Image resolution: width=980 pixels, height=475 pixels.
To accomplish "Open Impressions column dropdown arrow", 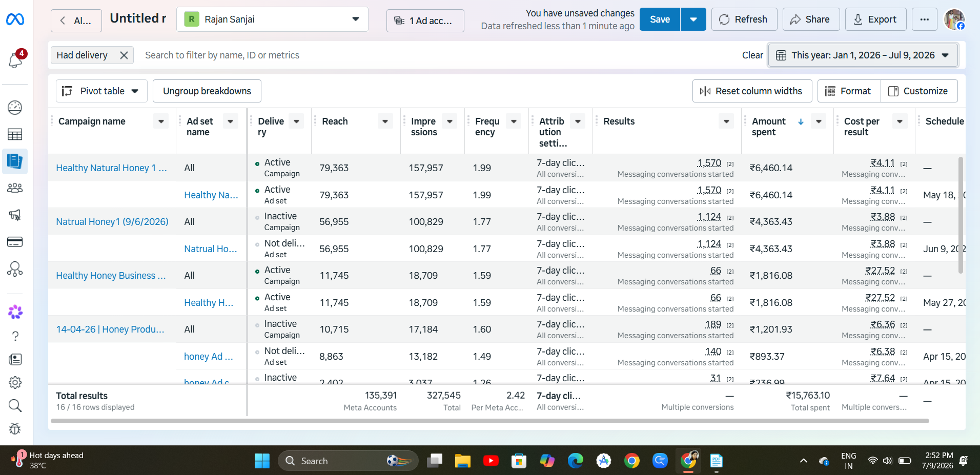I will pos(450,121).
